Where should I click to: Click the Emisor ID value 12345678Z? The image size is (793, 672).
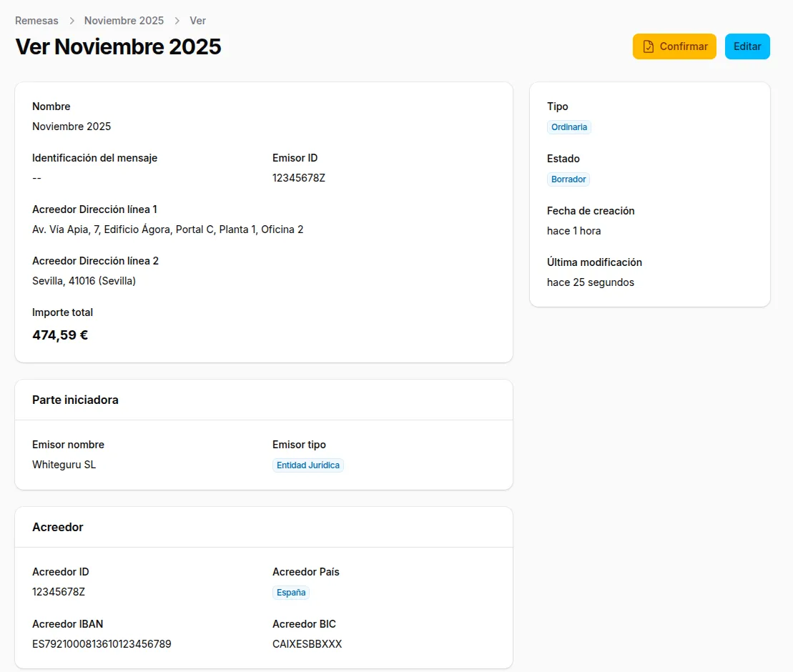tap(299, 178)
